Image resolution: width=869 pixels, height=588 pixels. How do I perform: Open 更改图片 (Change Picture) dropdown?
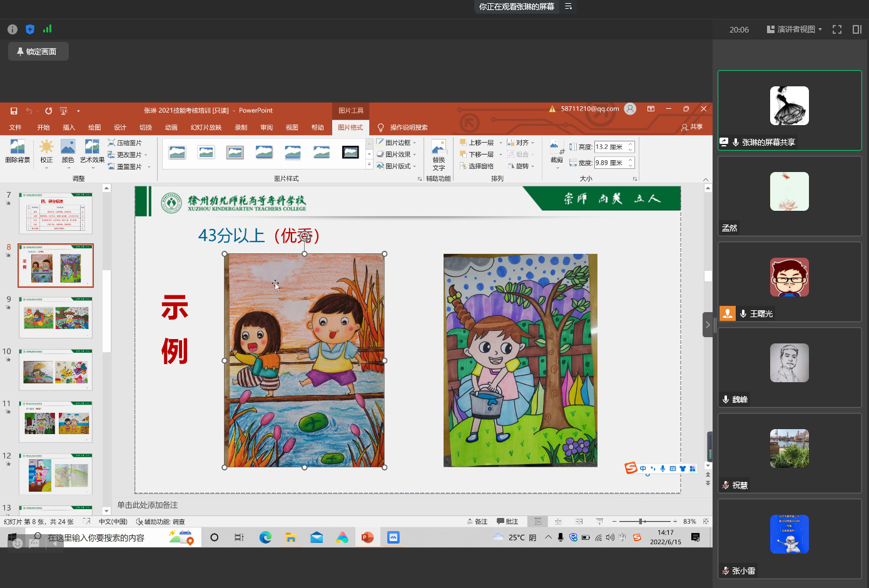point(128,155)
